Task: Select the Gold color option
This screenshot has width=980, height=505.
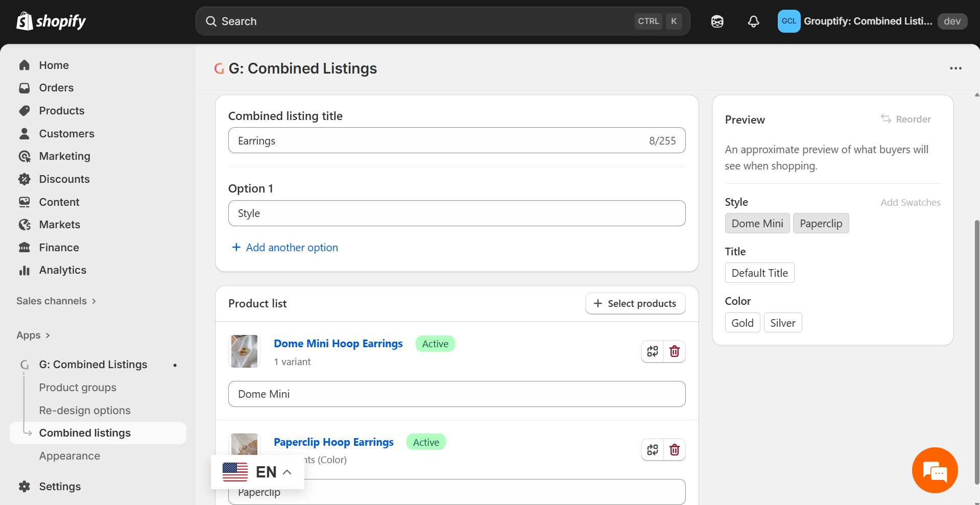Action: coord(742,323)
